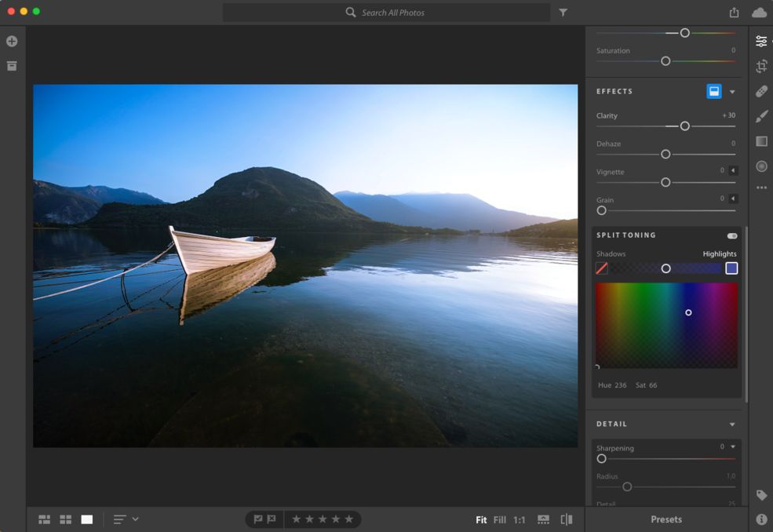Open the Linear Gradient tool
Screen dimensions: 773x532
point(761,141)
